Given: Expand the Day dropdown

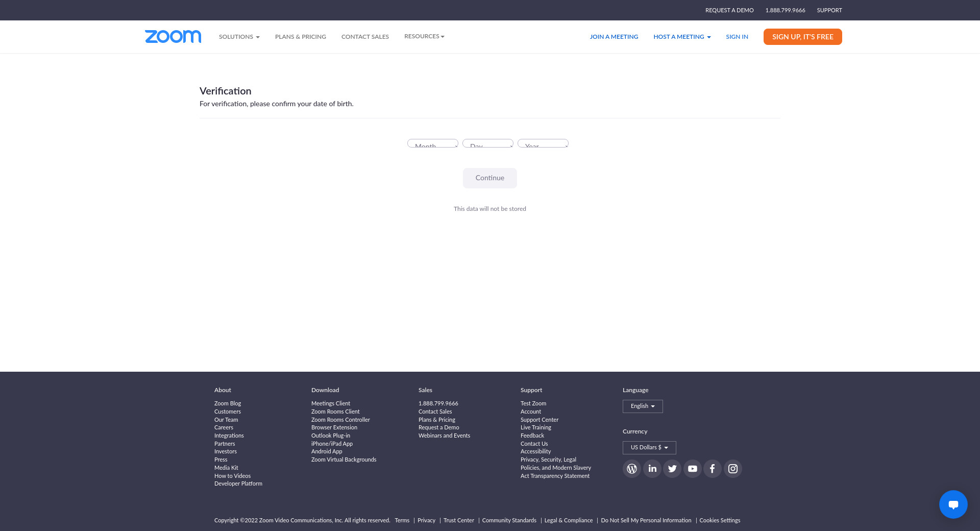Looking at the screenshot, I should click(487, 143).
